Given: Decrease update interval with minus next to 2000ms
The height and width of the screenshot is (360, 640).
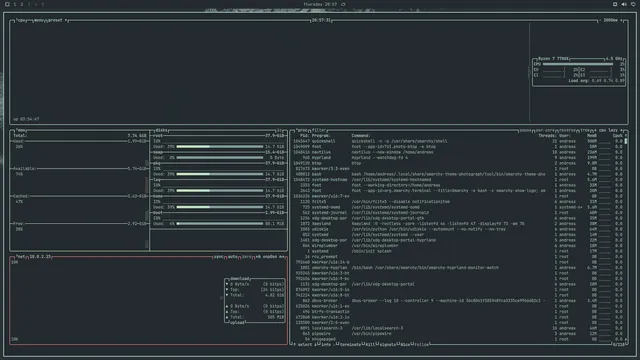Looking at the screenshot, I should (x=600, y=20).
